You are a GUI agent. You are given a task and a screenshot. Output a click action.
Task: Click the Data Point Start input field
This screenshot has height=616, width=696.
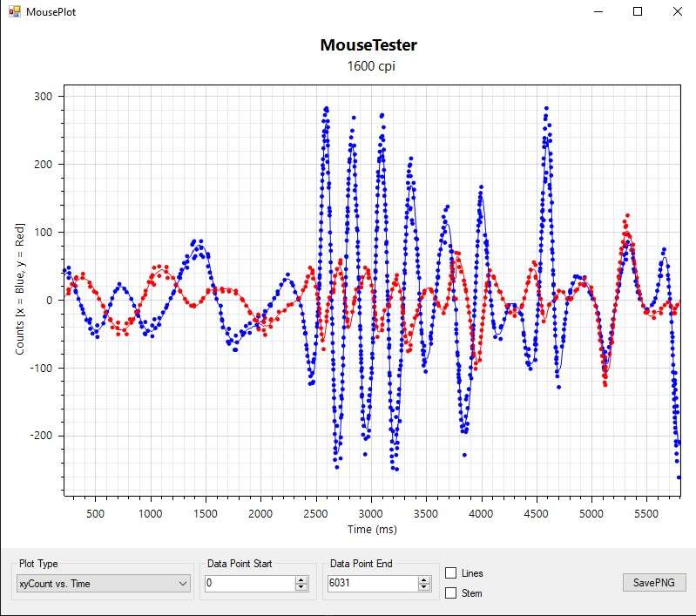click(248, 583)
